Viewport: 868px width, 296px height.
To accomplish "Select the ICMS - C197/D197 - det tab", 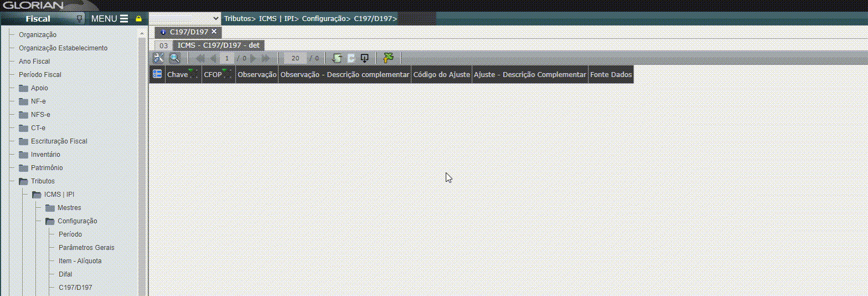I will click(218, 45).
